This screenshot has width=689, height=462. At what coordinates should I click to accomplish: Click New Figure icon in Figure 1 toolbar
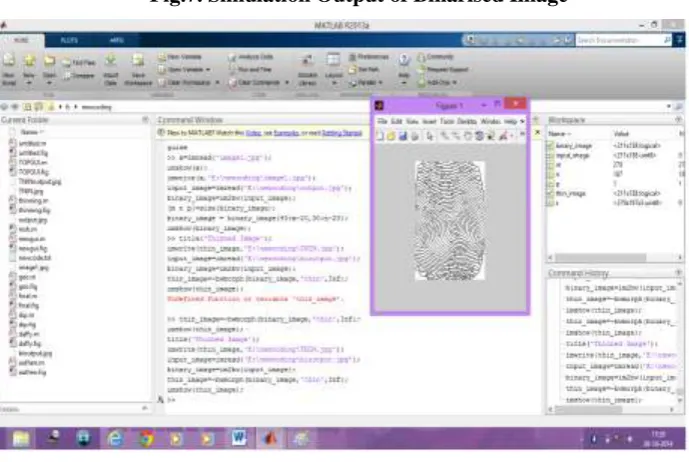click(x=380, y=136)
